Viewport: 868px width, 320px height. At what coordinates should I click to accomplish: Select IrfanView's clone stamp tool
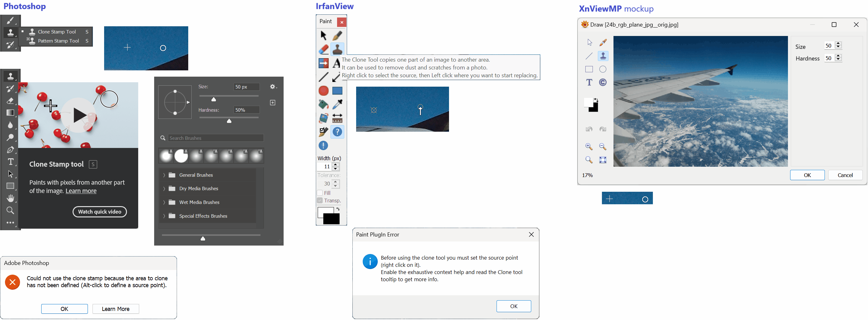point(337,49)
